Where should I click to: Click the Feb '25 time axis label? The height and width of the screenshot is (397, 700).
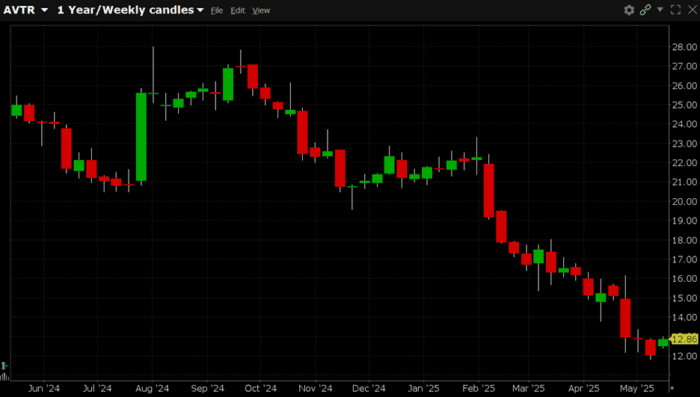[479, 388]
